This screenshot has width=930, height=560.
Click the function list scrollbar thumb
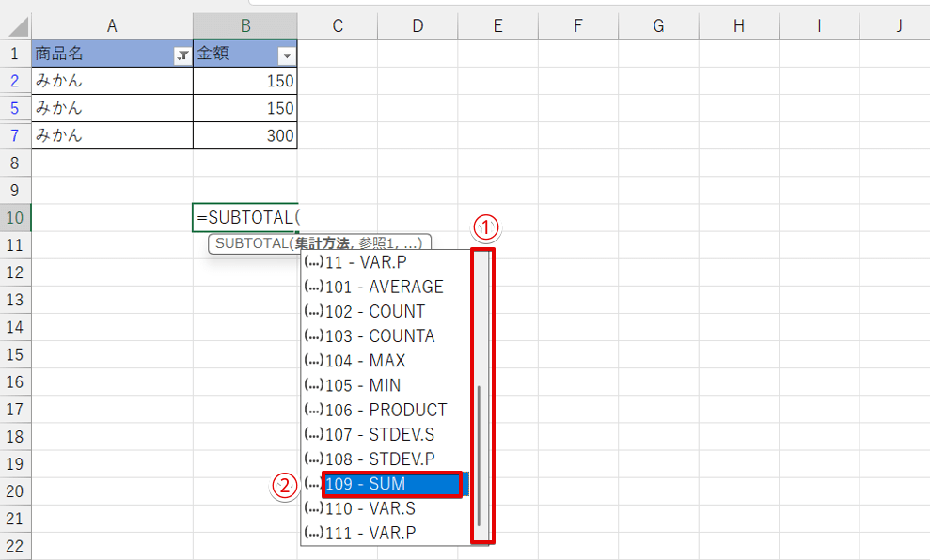(479, 455)
